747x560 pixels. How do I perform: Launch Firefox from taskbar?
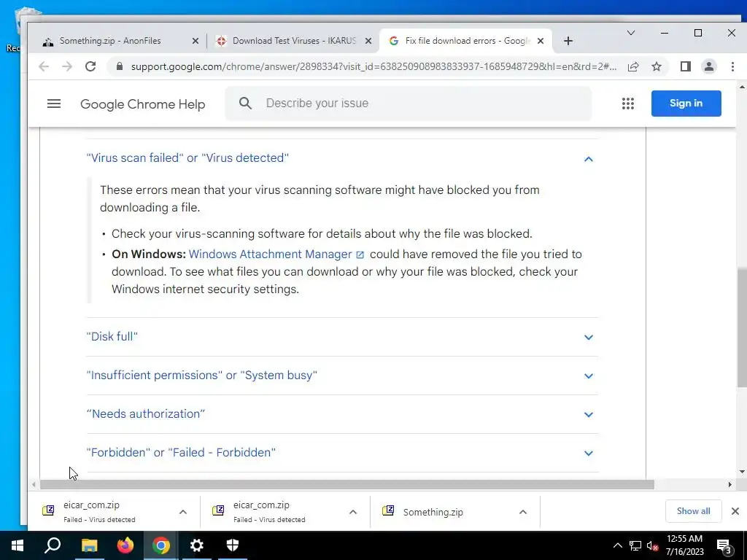(125, 545)
